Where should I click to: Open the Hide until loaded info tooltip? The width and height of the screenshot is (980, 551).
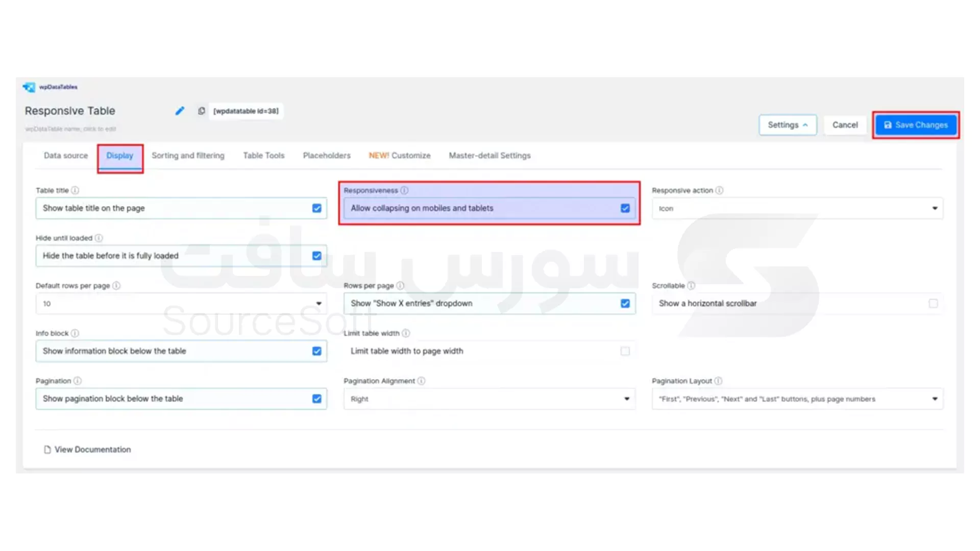(x=98, y=238)
